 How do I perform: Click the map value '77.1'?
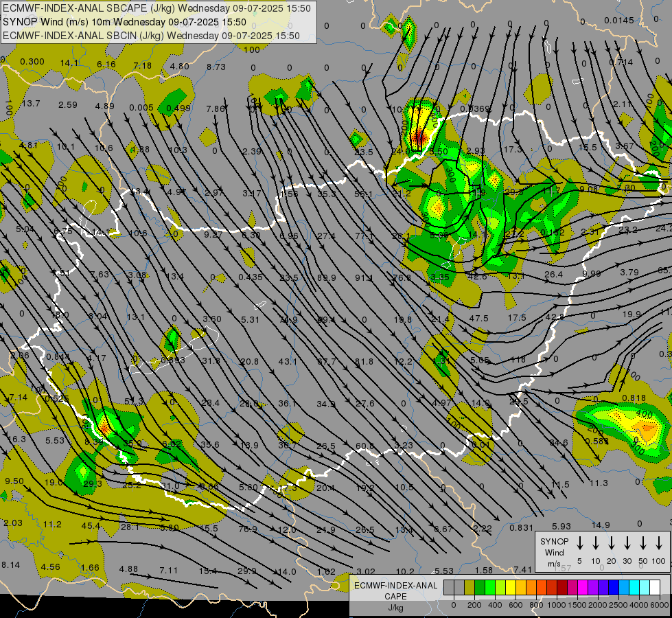click(x=364, y=236)
